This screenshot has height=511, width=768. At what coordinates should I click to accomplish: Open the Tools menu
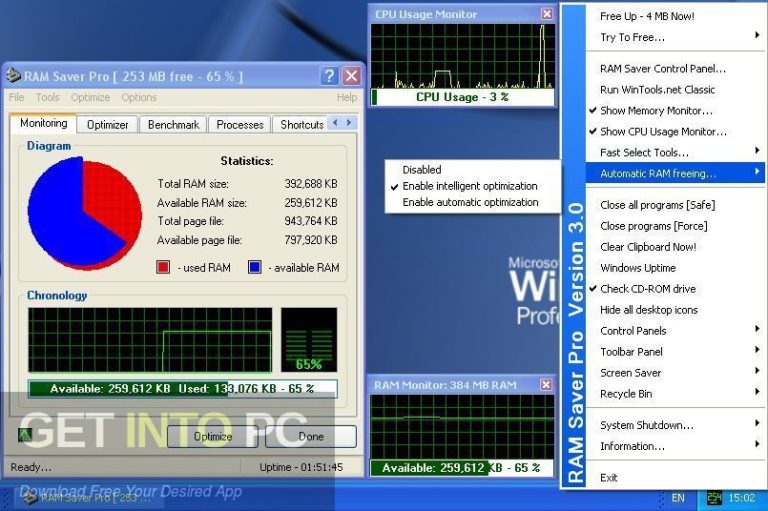[x=48, y=97]
